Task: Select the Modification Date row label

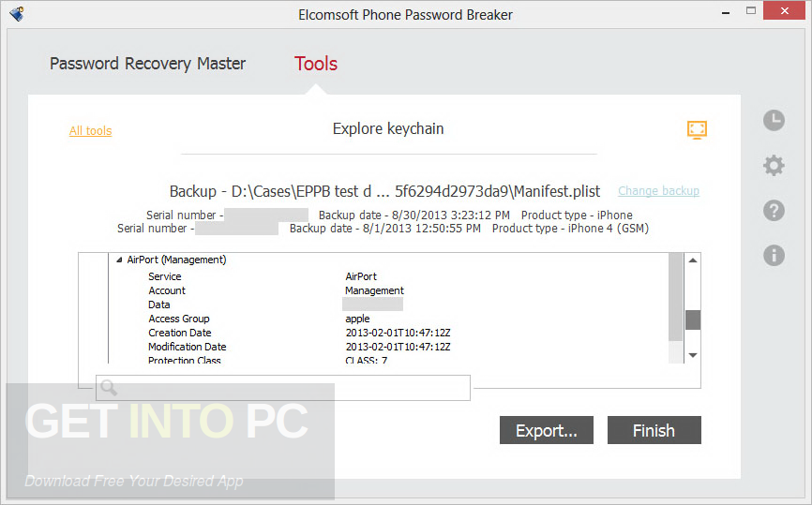Action: point(187,347)
